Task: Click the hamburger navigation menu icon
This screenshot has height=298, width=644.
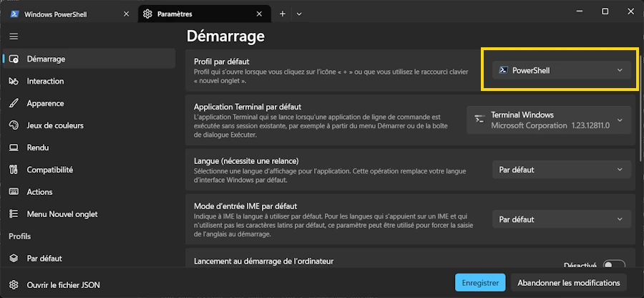Action: (x=14, y=36)
